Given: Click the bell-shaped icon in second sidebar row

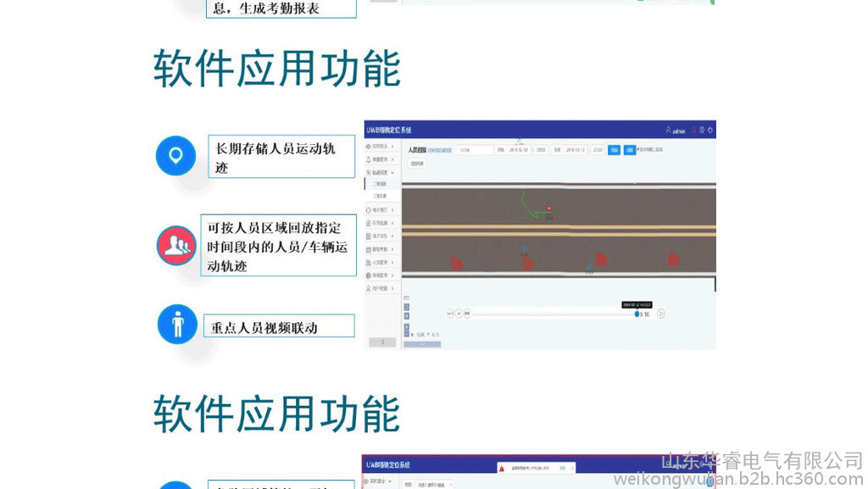Looking at the screenshot, I should [369, 159].
